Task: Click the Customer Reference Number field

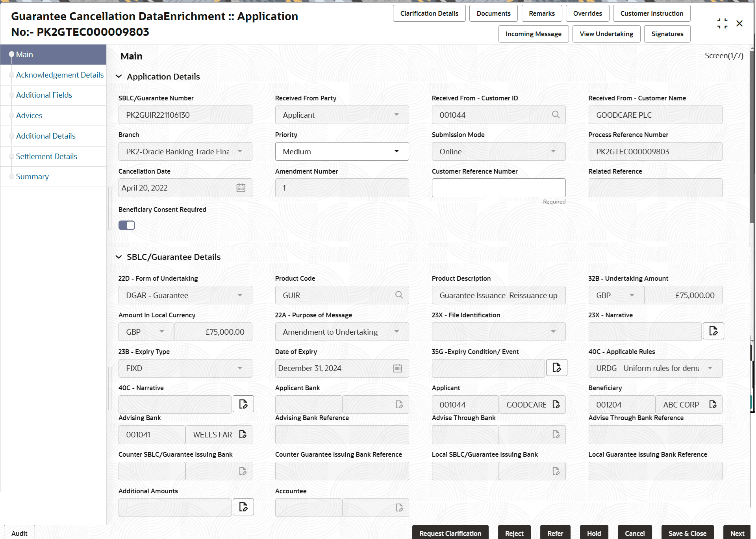Action: 498,188
